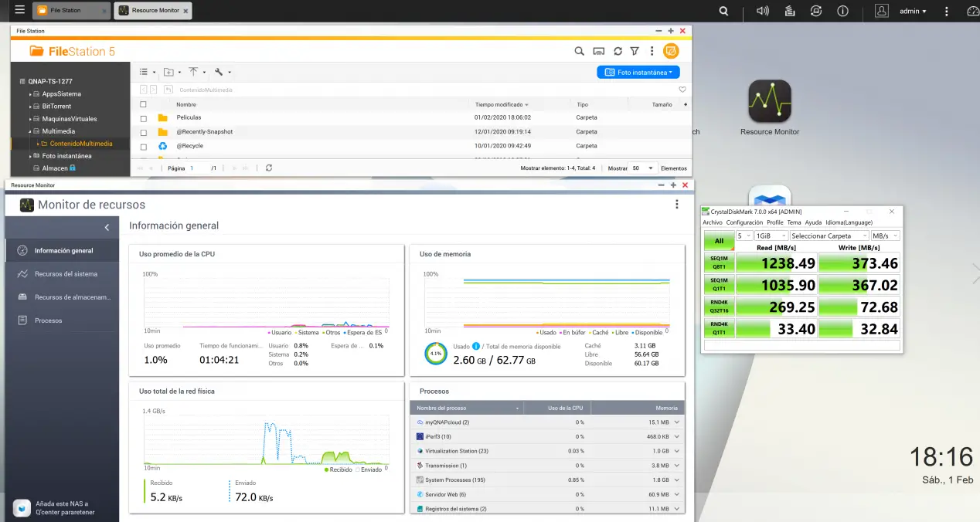Viewport: 980px width, 522px height.
Task: Open Recursos de almacenamiento section
Action: 62,297
